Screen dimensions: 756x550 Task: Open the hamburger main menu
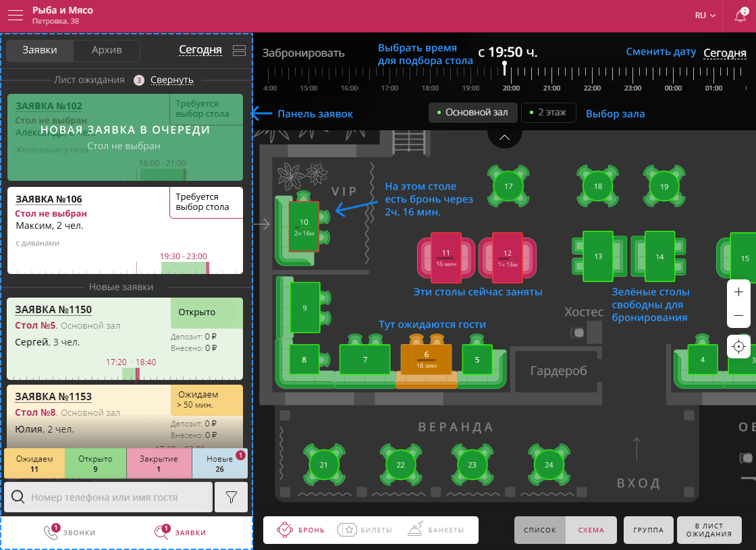16,15
